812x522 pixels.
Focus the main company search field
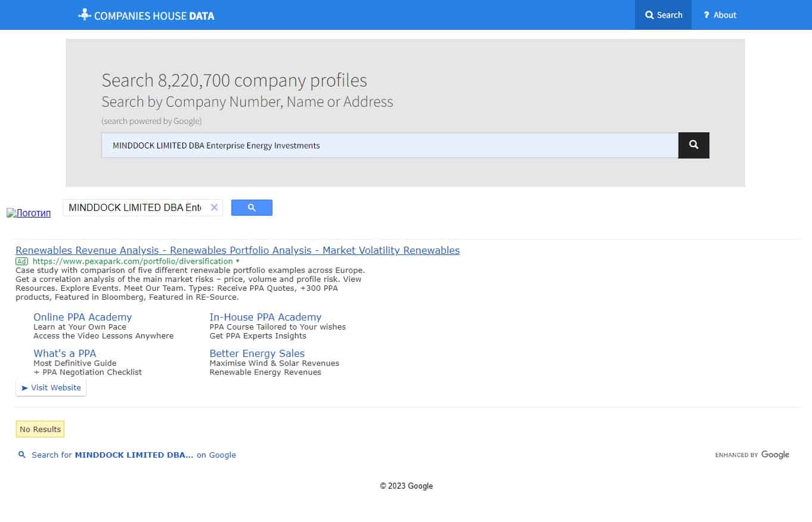(390, 145)
